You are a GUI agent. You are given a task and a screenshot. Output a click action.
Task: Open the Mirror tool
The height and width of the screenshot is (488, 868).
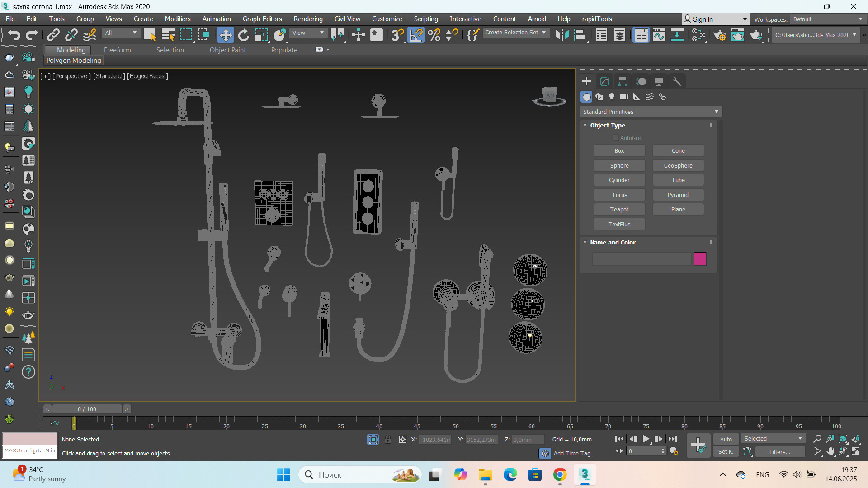(562, 35)
